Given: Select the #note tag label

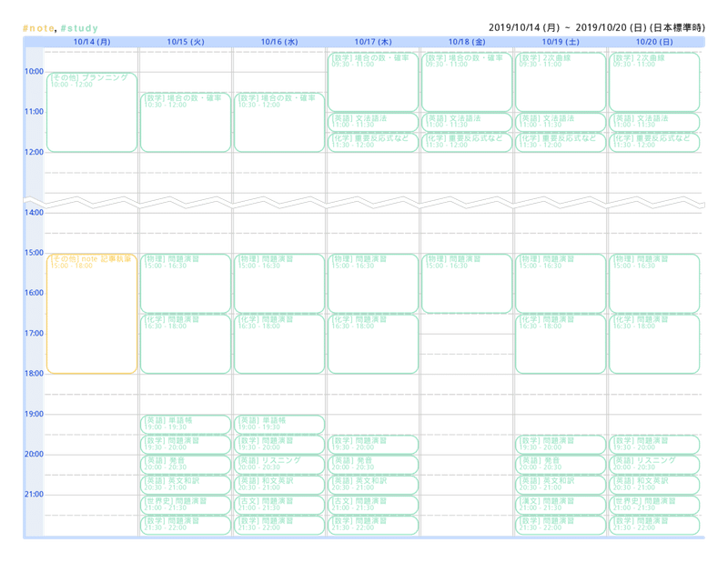Looking at the screenshot, I should (38, 28).
